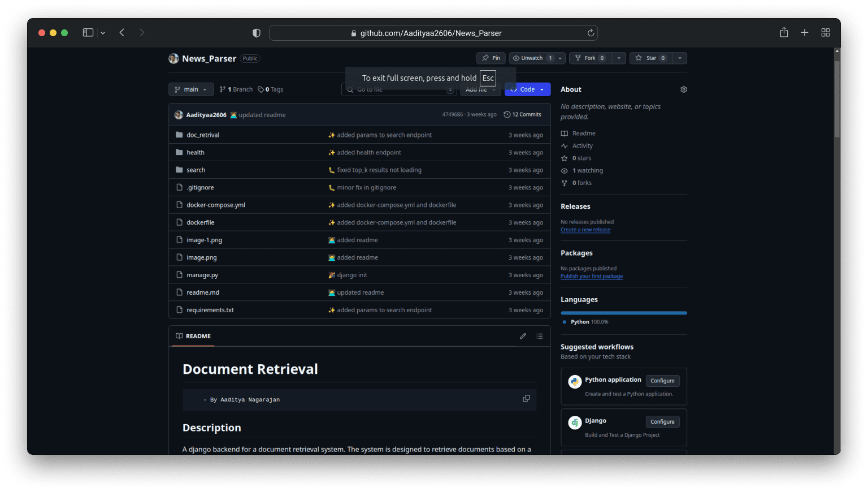Open the README outline icon
Viewport: 868px width, 491px height.
point(539,335)
